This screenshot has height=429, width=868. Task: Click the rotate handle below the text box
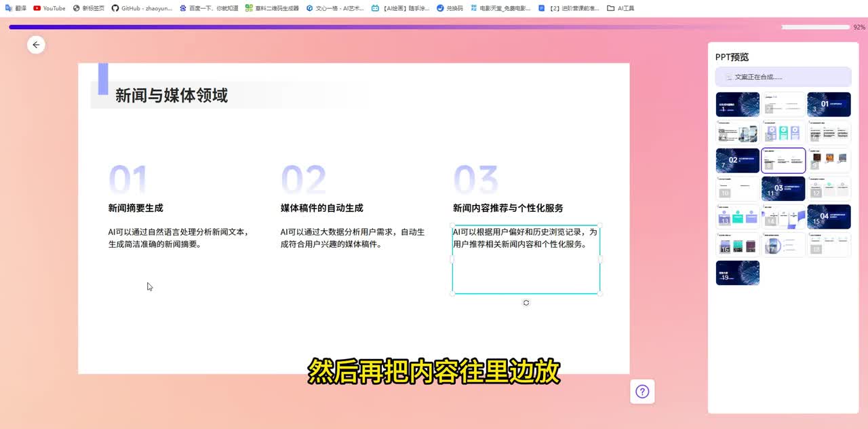point(526,303)
